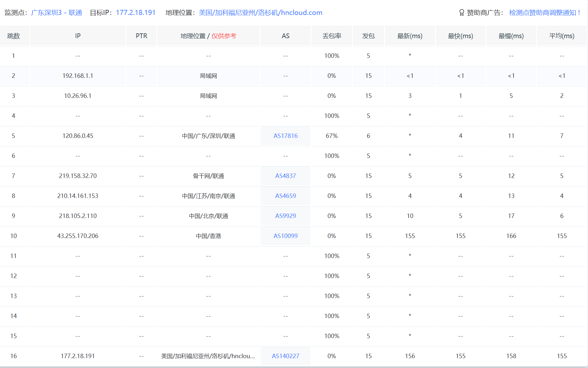
Task: Click IP cell 177.2.18.191 in hop 16
Action: point(78,356)
